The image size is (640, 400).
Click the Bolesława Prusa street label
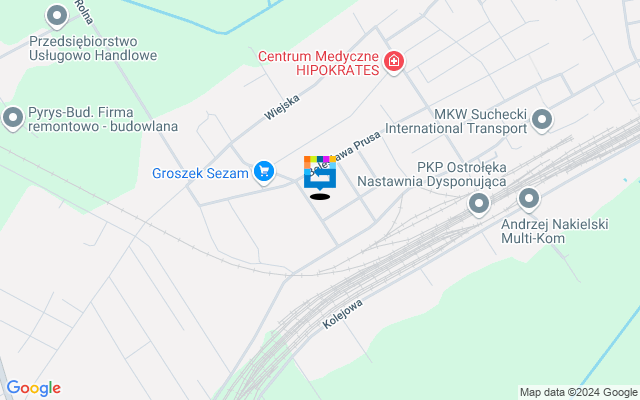pyautogui.click(x=345, y=153)
